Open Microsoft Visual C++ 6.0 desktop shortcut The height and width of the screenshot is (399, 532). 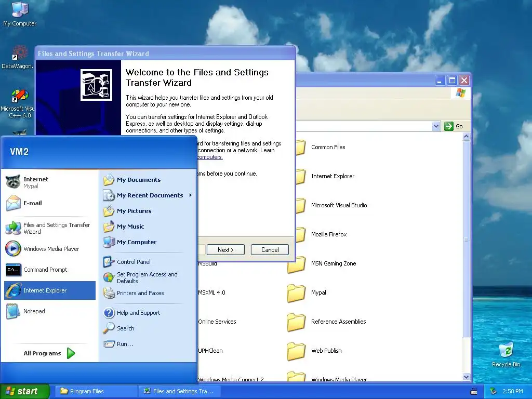(x=18, y=104)
